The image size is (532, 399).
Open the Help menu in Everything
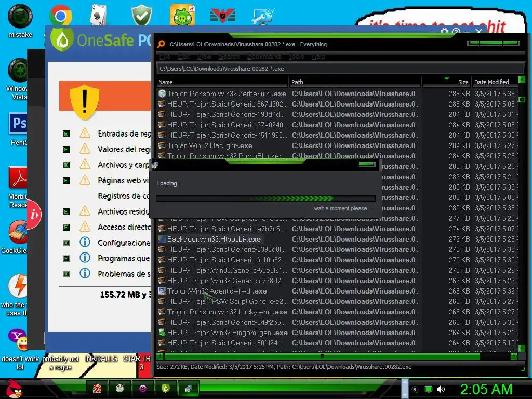click(x=318, y=56)
